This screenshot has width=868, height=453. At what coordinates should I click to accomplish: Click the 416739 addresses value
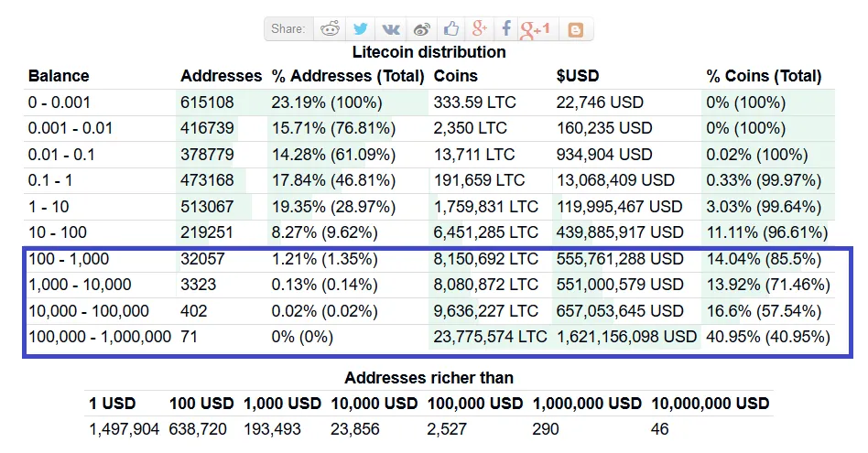pyautogui.click(x=207, y=128)
